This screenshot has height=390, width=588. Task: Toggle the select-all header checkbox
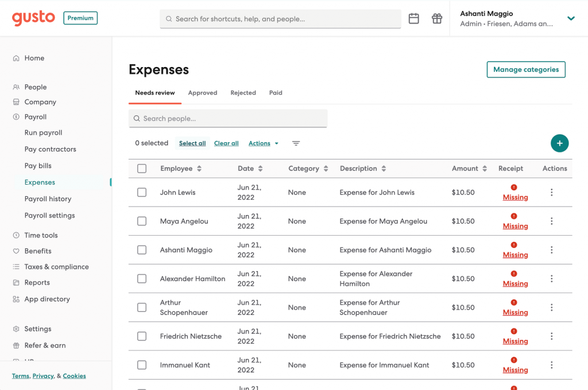point(142,169)
